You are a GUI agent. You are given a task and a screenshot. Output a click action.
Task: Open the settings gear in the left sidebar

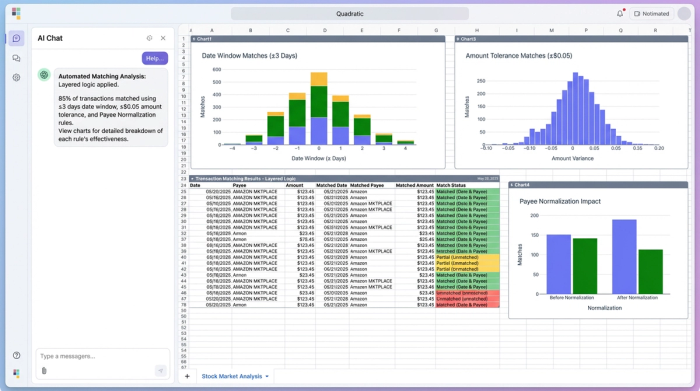tap(17, 77)
